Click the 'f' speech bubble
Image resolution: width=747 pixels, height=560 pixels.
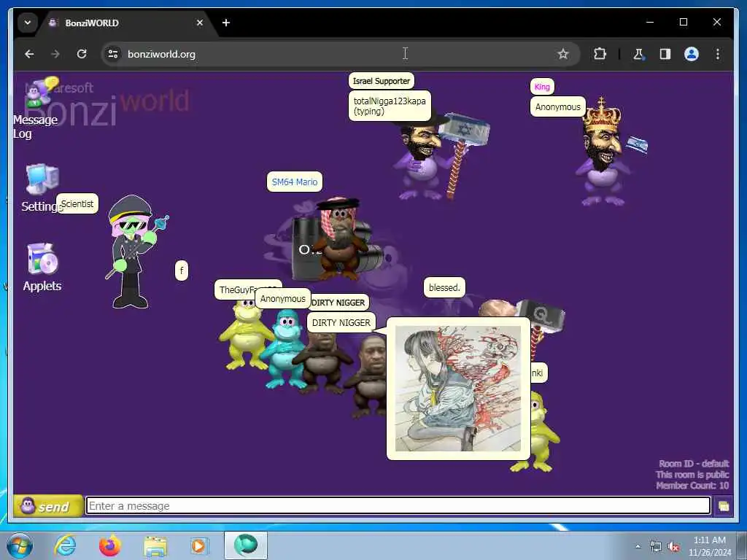182,271
